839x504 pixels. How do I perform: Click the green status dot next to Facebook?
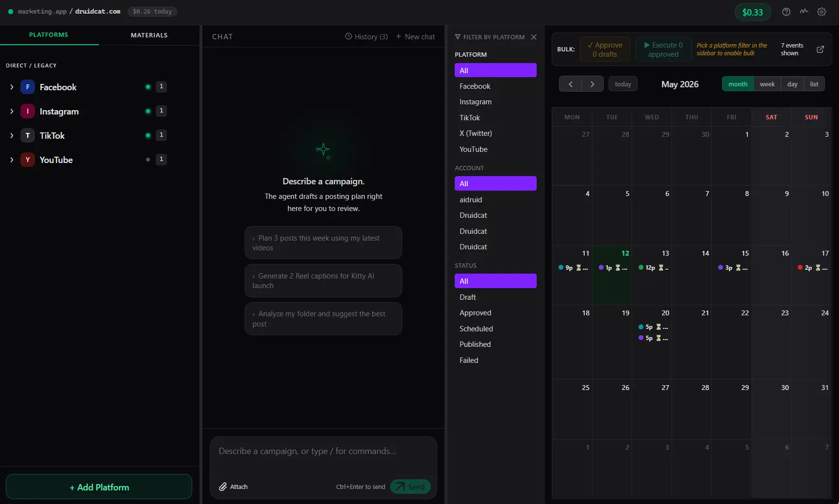pos(148,87)
